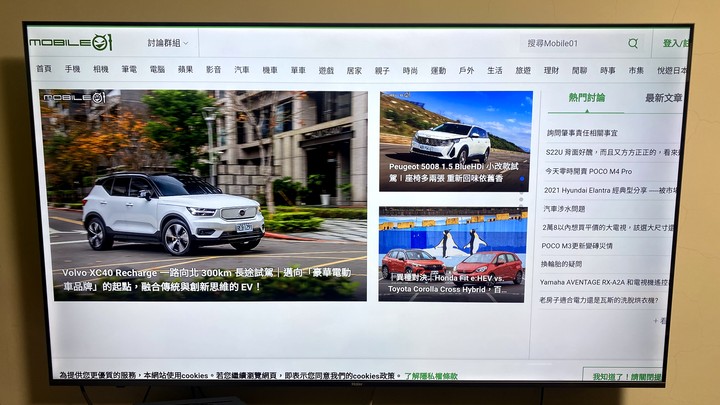Switch to the 熱門討論 tab
The height and width of the screenshot is (405, 720).
586,97
